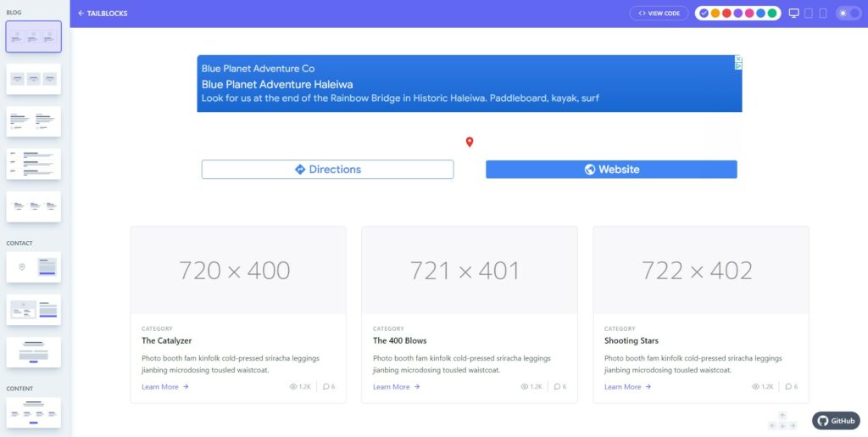This screenshot has width=868, height=437.
Task: Click the Shooting Stars card description text
Action: click(x=693, y=364)
